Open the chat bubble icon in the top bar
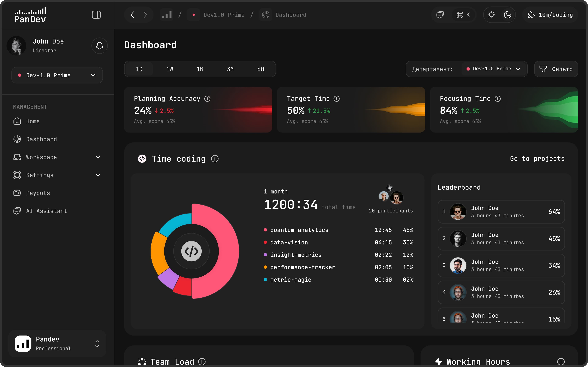 tap(440, 15)
